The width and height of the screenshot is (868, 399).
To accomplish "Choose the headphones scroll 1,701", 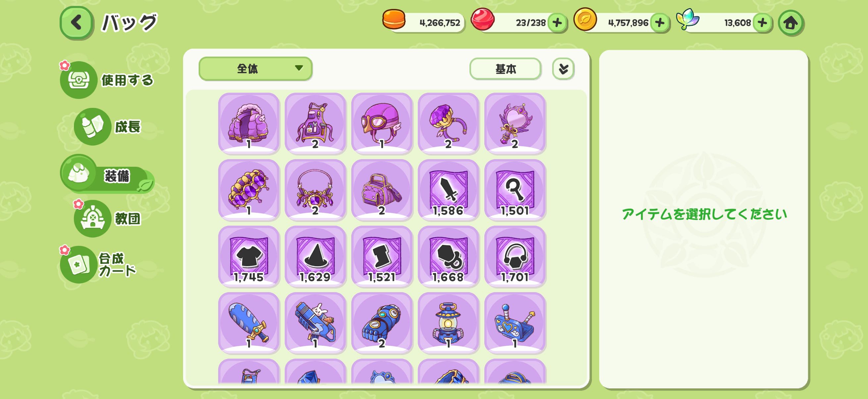I will point(515,256).
